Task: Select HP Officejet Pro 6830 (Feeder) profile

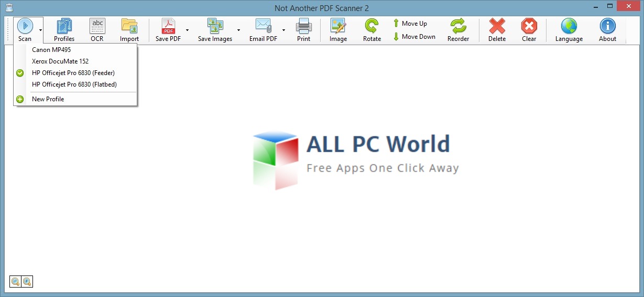Action: click(x=75, y=73)
